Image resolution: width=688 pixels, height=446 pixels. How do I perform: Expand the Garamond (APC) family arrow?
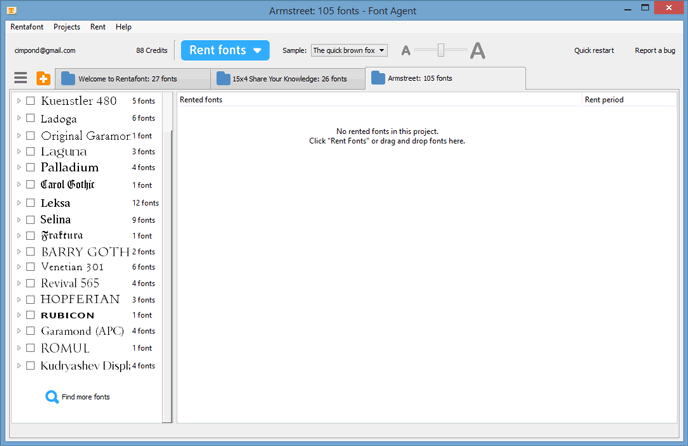click(x=18, y=331)
